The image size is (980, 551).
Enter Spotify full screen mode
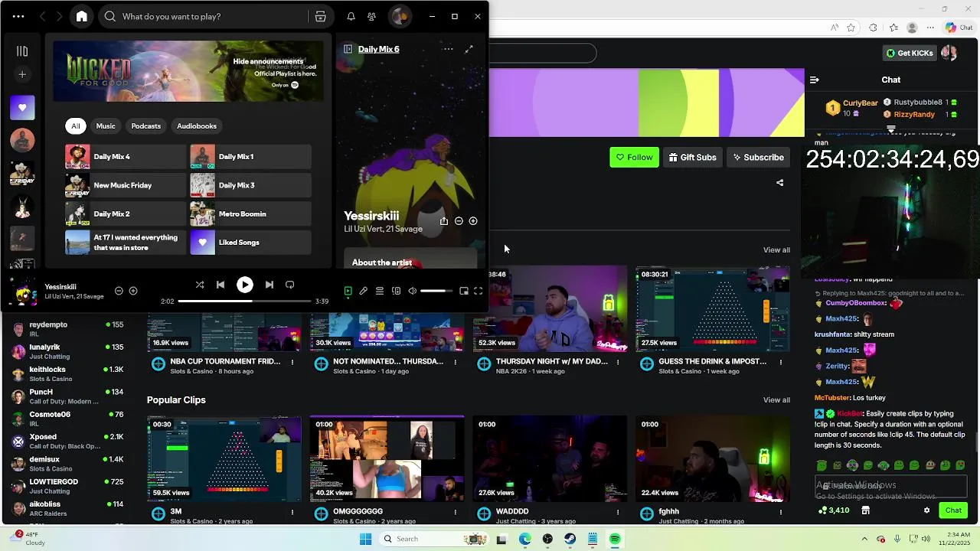pyautogui.click(x=478, y=291)
